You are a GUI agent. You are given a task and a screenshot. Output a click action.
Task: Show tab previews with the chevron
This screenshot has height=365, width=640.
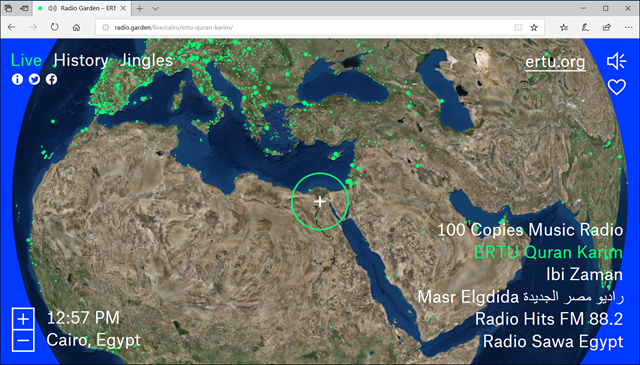point(155,8)
